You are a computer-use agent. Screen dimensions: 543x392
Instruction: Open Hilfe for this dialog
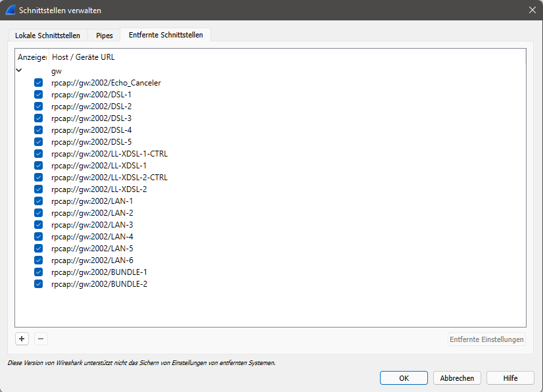(510, 378)
